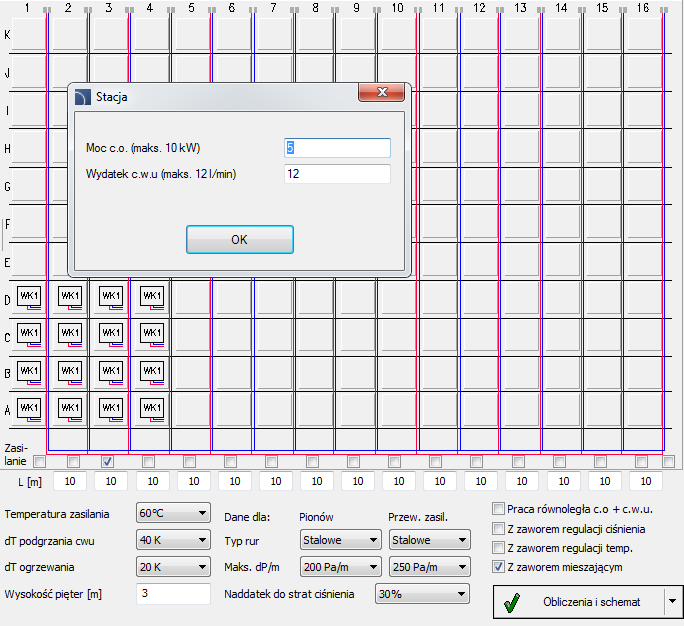Select WK1 station in row B, column 3
This screenshot has width=684, height=626.
(111, 371)
